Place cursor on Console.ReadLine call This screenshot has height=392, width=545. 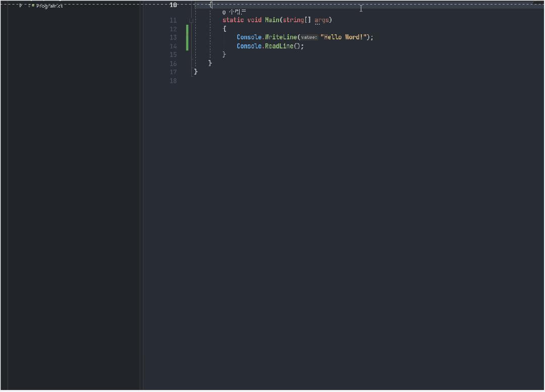point(270,46)
